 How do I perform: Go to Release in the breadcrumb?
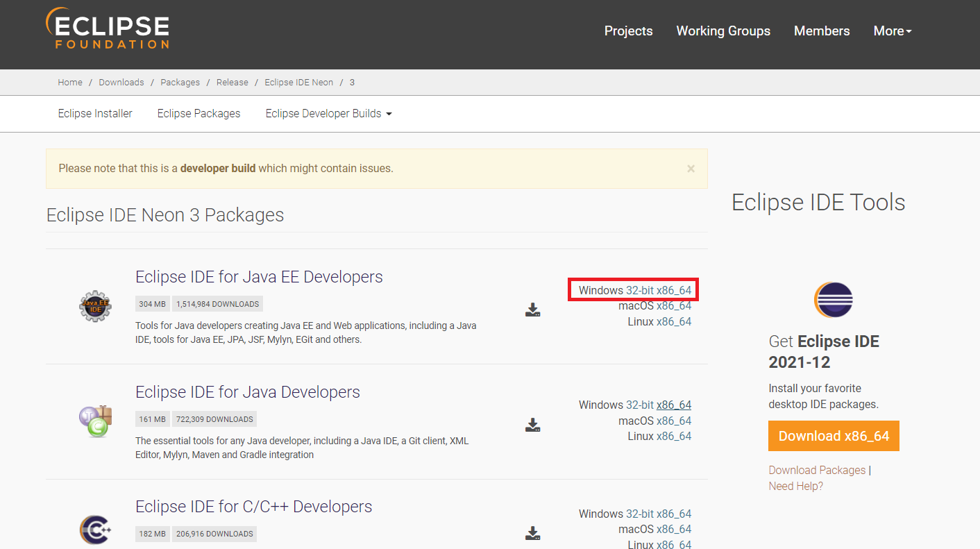click(233, 82)
